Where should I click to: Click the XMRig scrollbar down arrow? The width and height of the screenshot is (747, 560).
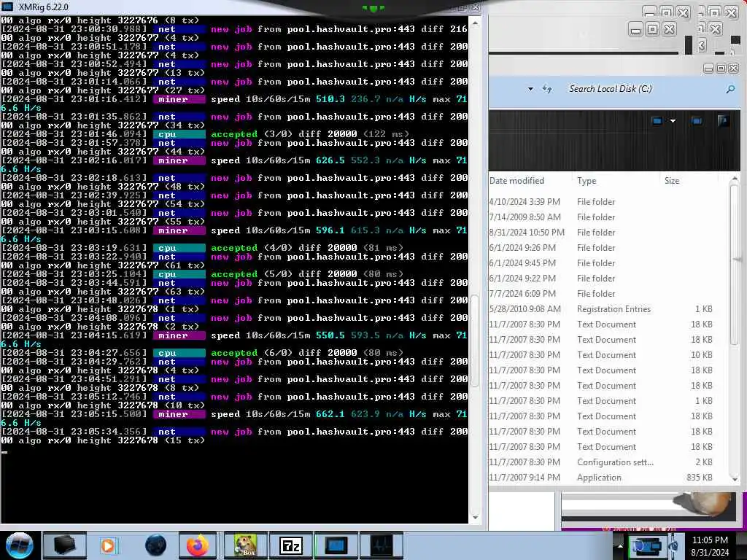tap(475, 518)
